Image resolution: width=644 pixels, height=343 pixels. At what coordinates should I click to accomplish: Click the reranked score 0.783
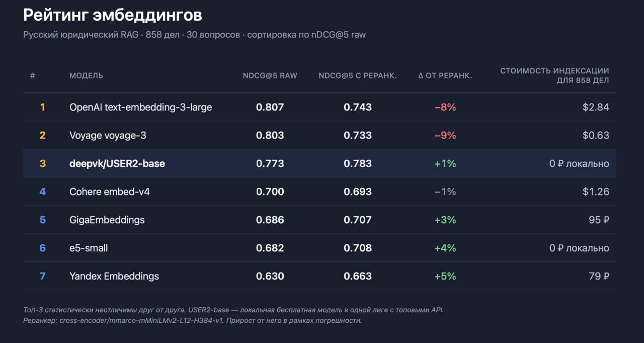358,164
